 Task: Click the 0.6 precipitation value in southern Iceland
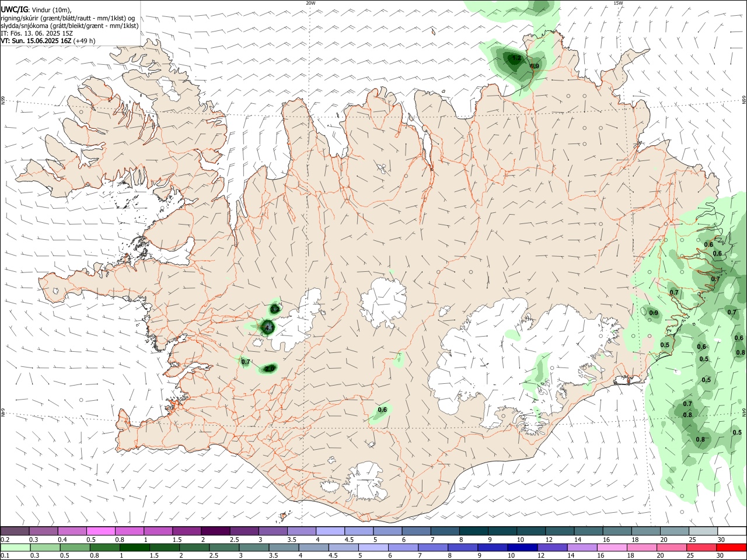382,410
